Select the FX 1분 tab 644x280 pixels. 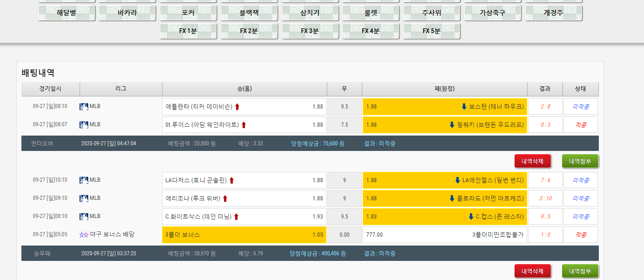[188, 31]
